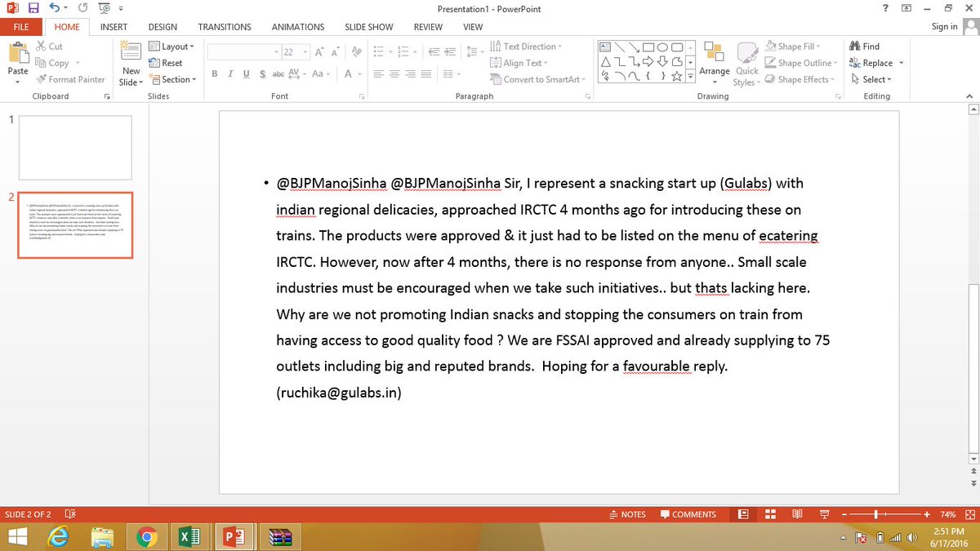Toggle Italic formatting
Screen dimensions: 980x551
click(230, 73)
